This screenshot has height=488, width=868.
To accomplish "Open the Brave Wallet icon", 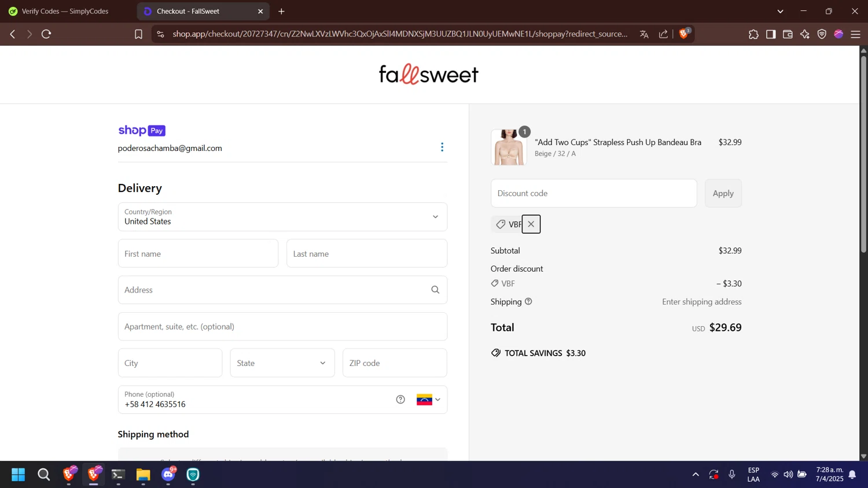I will tap(788, 34).
